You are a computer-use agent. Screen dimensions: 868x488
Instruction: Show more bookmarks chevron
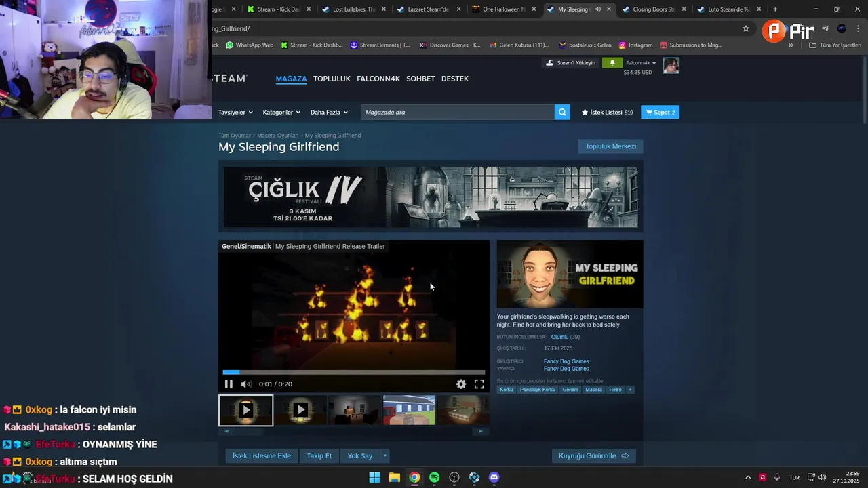click(791, 45)
